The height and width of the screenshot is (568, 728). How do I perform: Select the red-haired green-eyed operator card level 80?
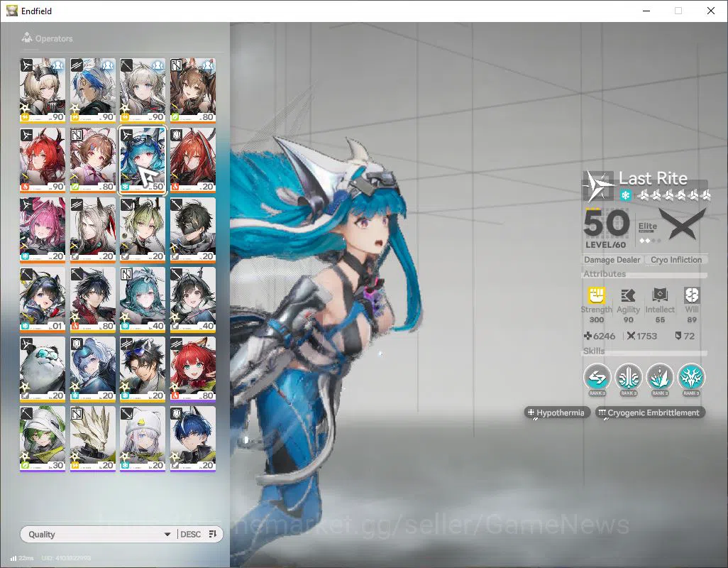[x=193, y=369]
